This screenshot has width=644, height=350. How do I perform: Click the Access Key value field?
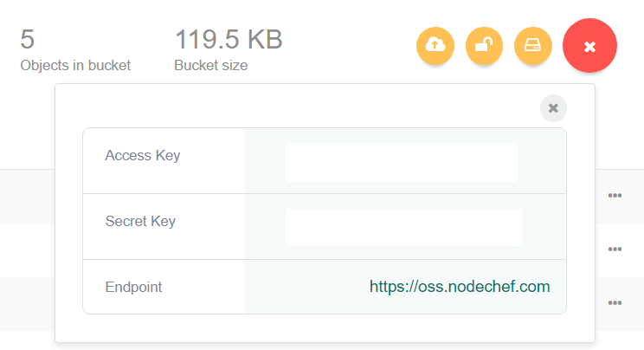point(401,162)
